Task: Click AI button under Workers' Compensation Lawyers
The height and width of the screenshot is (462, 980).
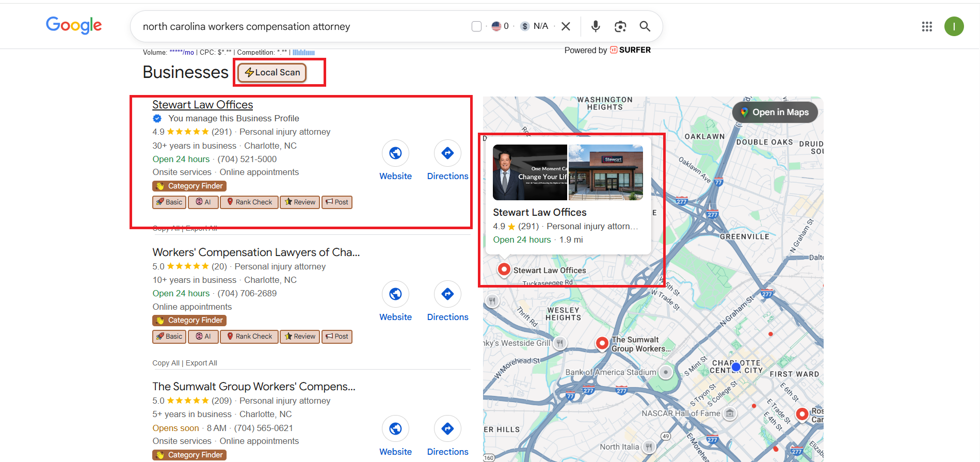Action: click(x=203, y=337)
